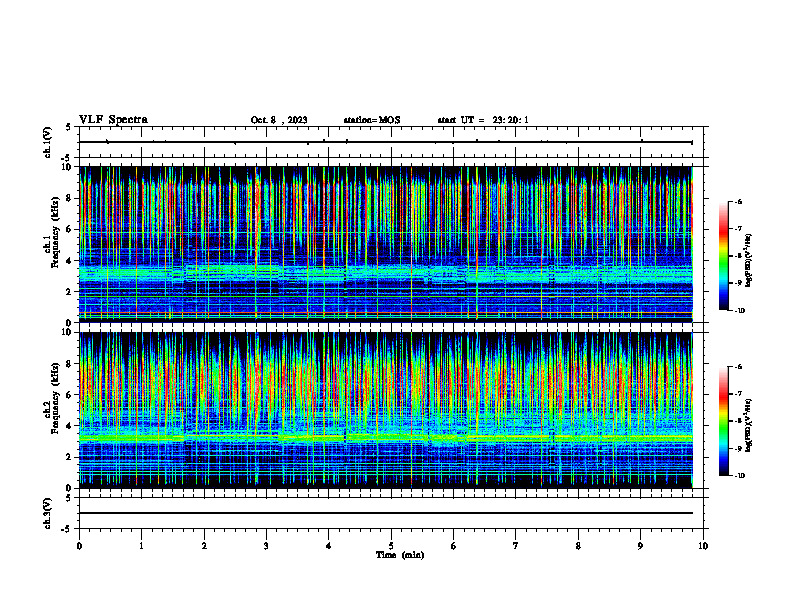The height and width of the screenshot is (612, 792).
Task: Click ch.1(V) upper tick label "5"
Action: [69, 127]
